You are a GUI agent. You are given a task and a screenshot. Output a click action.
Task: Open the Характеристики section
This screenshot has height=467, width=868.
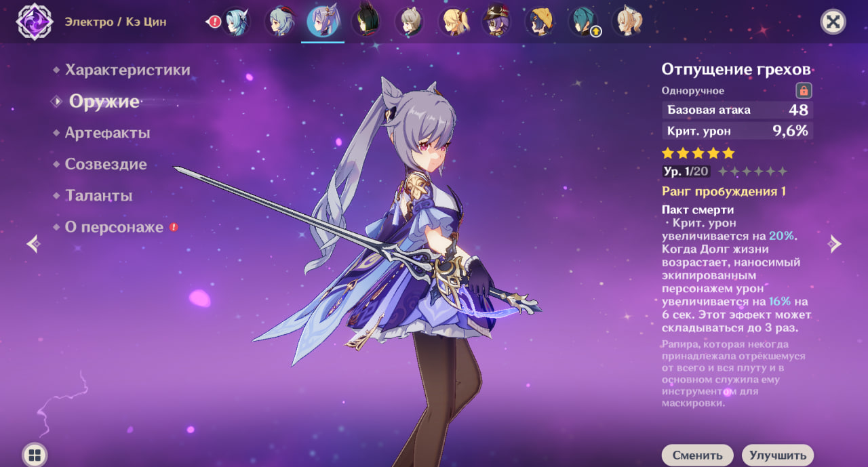point(127,70)
